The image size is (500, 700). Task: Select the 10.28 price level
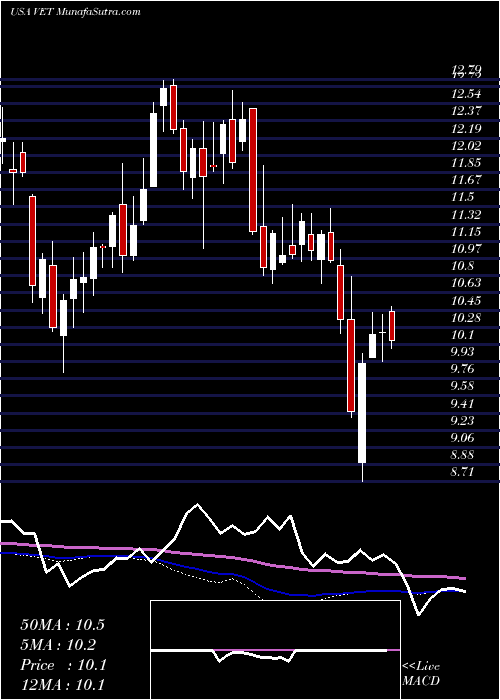(x=466, y=318)
